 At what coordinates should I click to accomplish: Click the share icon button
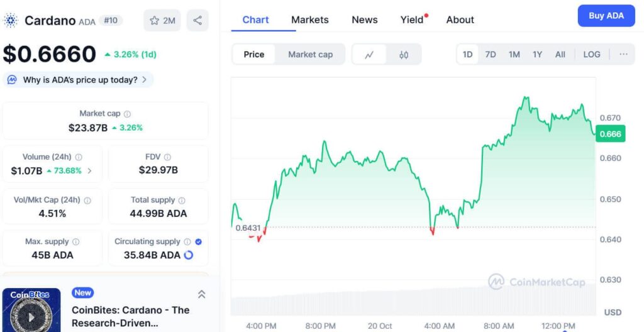(x=197, y=21)
